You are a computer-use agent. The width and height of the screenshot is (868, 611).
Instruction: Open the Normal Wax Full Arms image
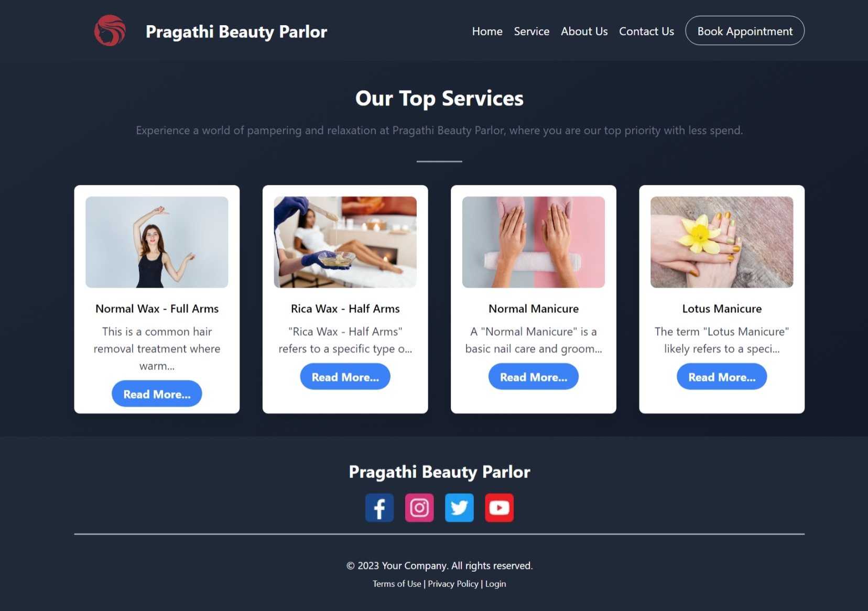157,242
